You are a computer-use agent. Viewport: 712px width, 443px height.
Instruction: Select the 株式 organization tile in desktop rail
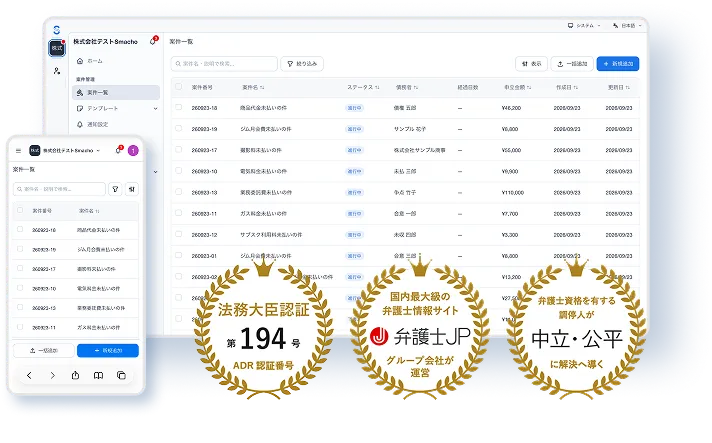[x=57, y=48]
